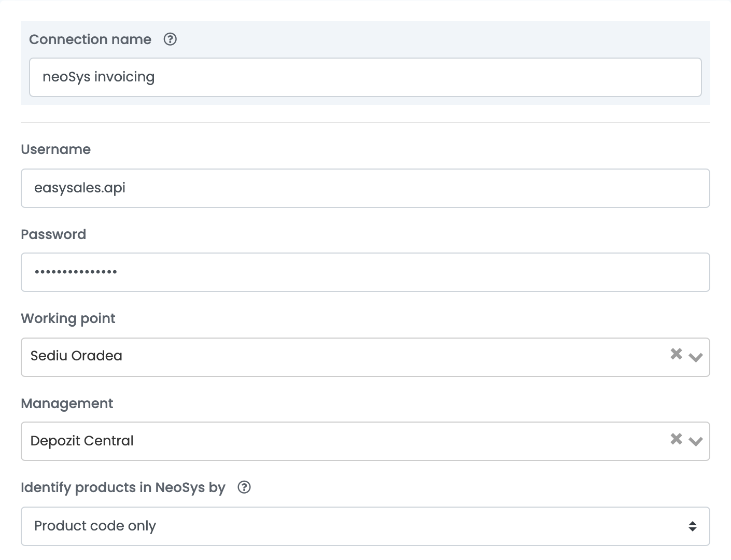Click into the Connection name field
The width and height of the screenshot is (731, 560).
tap(365, 77)
